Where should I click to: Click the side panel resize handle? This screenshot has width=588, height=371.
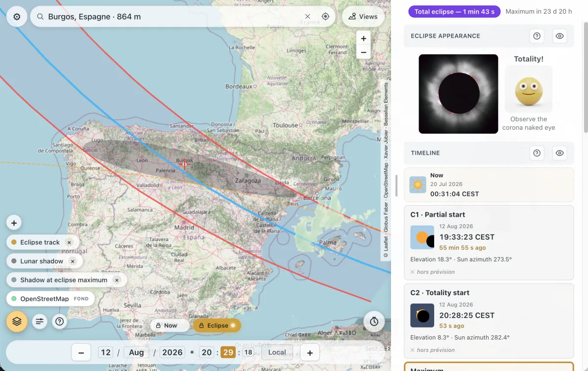coord(396,185)
